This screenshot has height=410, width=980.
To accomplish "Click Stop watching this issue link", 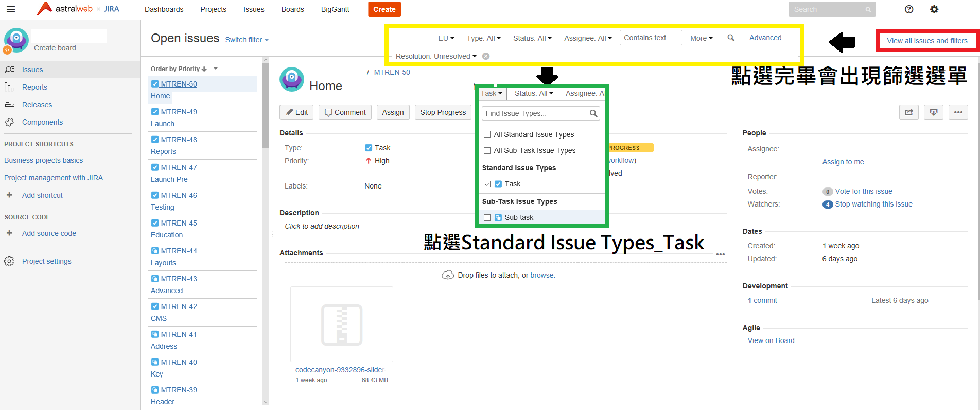I will click(x=873, y=204).
